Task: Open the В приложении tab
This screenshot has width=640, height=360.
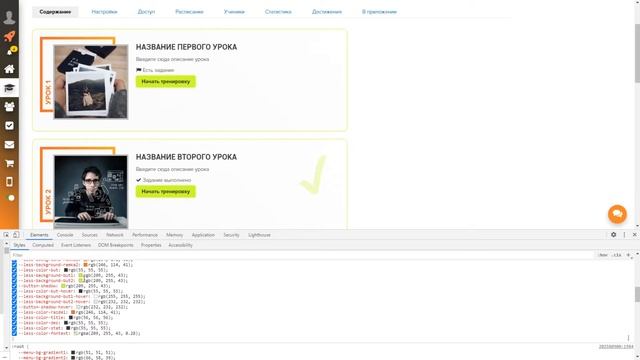Action: coord(379,12)
